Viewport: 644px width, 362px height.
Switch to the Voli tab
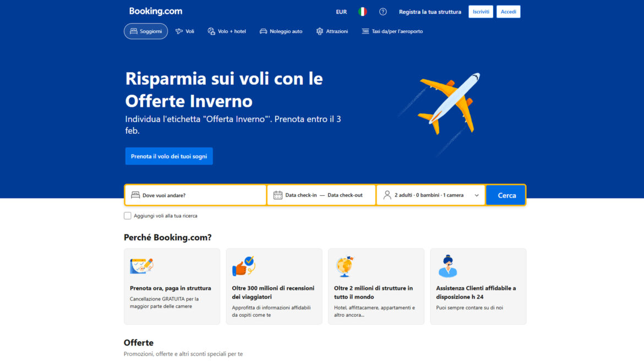tap(185, 31)
